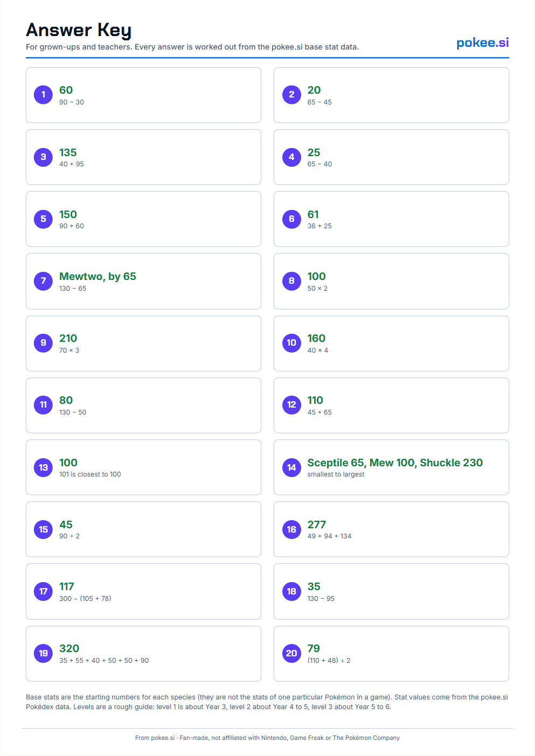This screenshot has width=535, height=756.
Task: Click the number 20 circle badge
Action: click(291, 653)
